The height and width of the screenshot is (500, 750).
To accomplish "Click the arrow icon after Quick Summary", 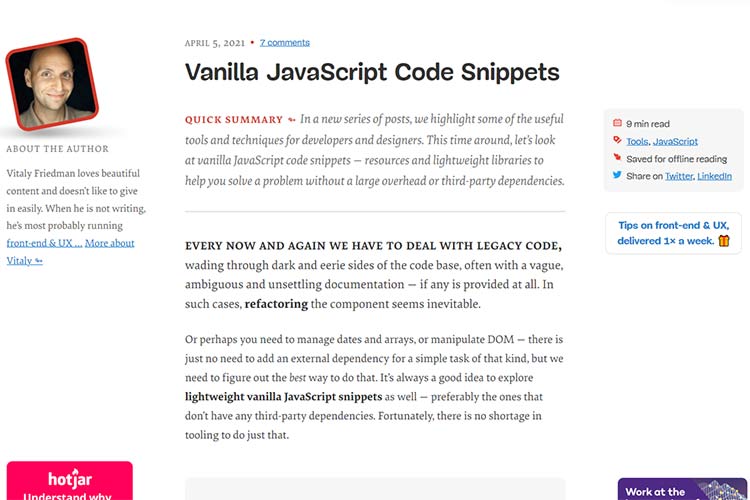I will tap(291, 119).
